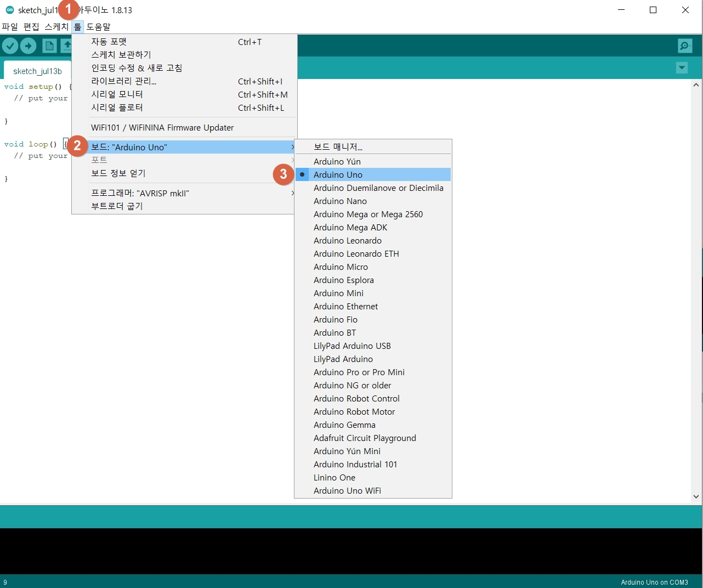
Task: Select Arduino Mega or Mega 2560
Action: (x=373, y=214)
